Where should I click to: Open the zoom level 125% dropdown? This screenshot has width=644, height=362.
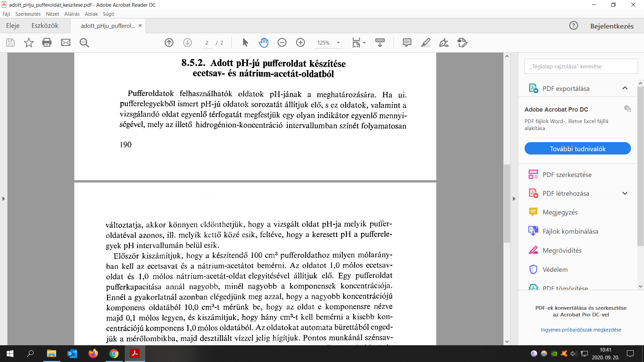[338, 43]
